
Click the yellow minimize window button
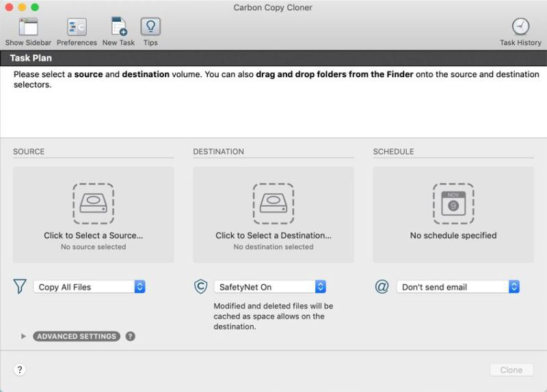point(22,7)
